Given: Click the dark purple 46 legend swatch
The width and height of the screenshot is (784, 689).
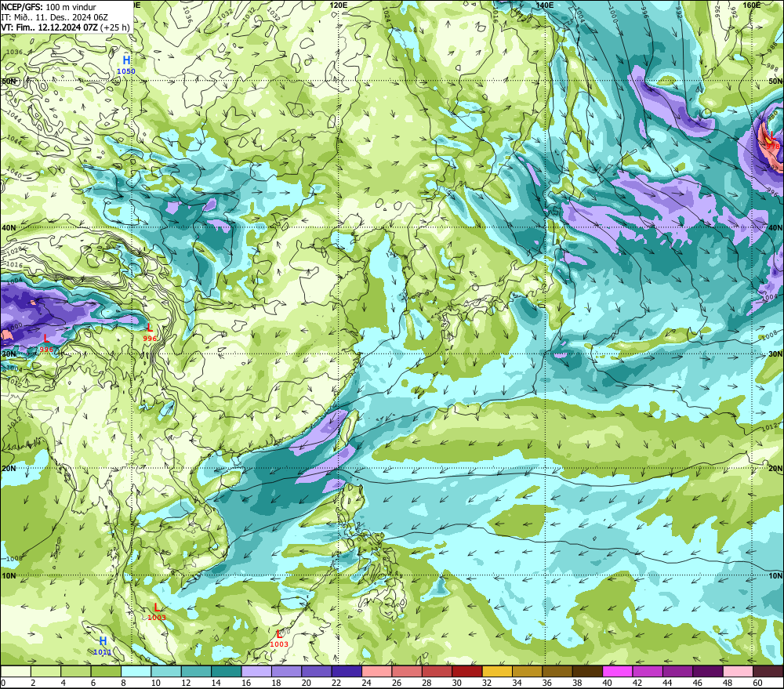Looking at the screenshot, I should coord(708,671).
